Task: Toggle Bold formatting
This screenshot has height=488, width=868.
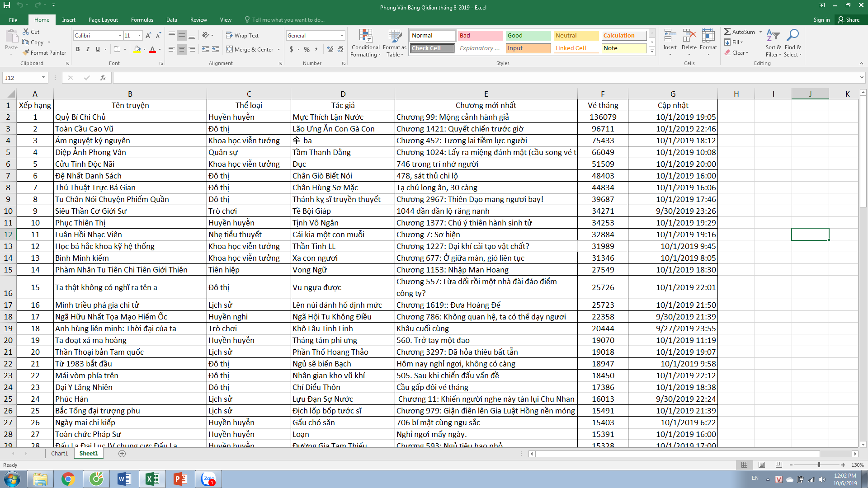Action: click(78, 49)
